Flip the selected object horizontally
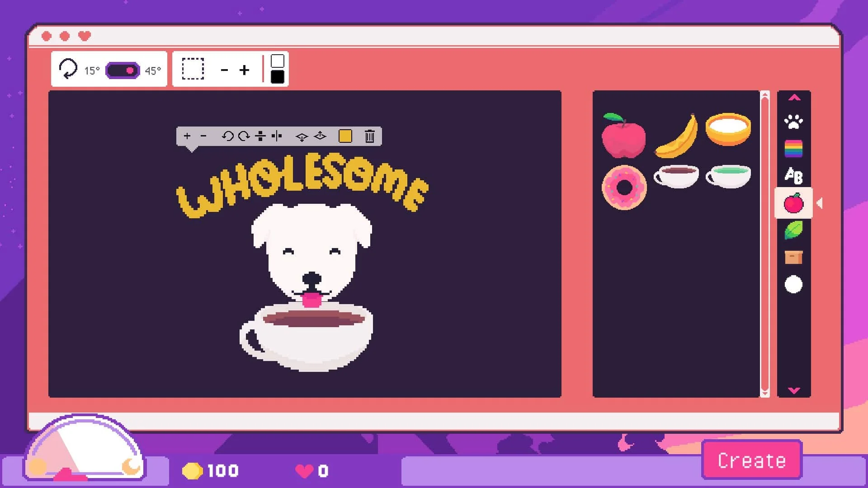This screenshot has height=488, width=868. coord(277,136)
